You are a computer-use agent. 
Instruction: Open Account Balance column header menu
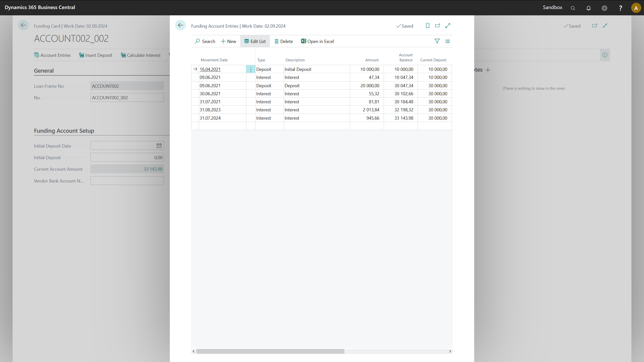pos(406,57)
